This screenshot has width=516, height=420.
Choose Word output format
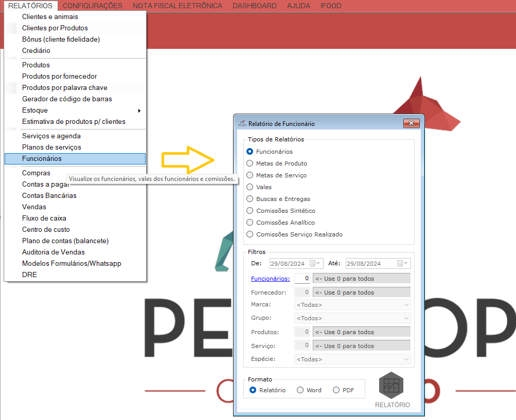tap(300, 390)
